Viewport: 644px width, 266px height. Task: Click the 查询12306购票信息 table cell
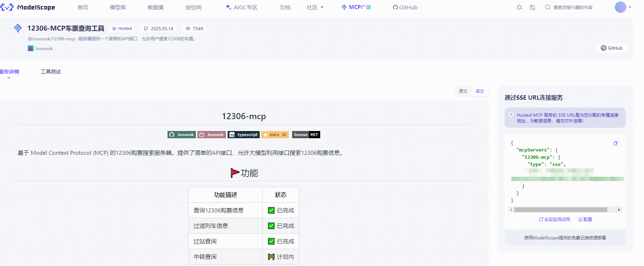(225, 210)
